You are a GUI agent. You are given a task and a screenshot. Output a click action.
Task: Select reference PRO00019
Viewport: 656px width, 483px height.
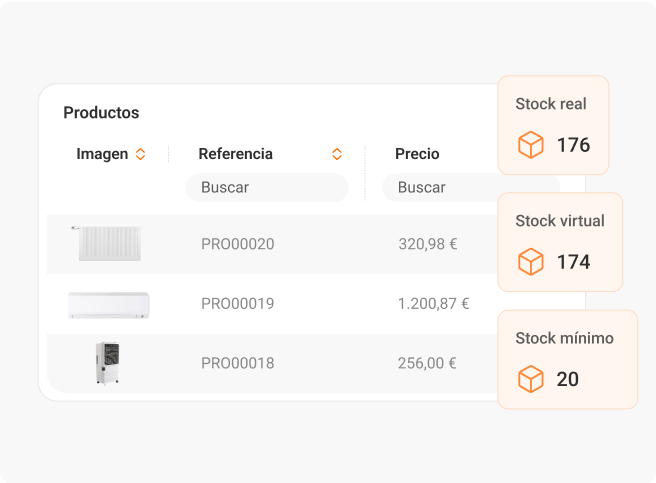[237, 304]
